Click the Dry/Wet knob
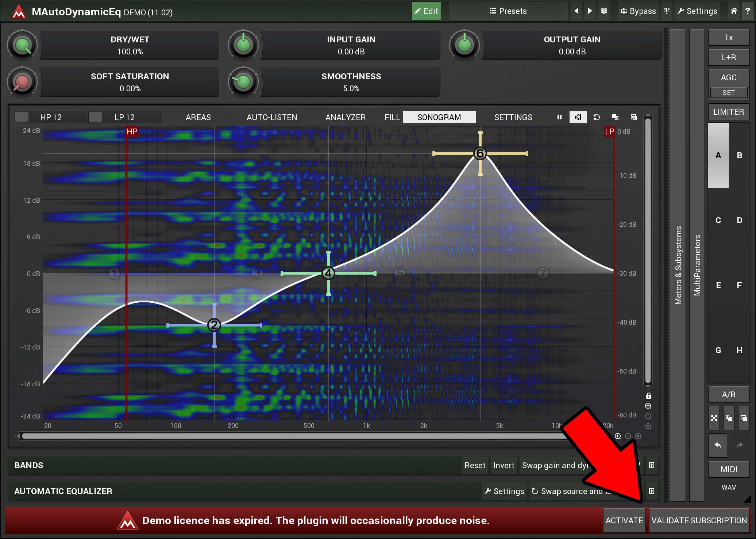The width and height of the screenshot is (756, 539). click(22, 45)
